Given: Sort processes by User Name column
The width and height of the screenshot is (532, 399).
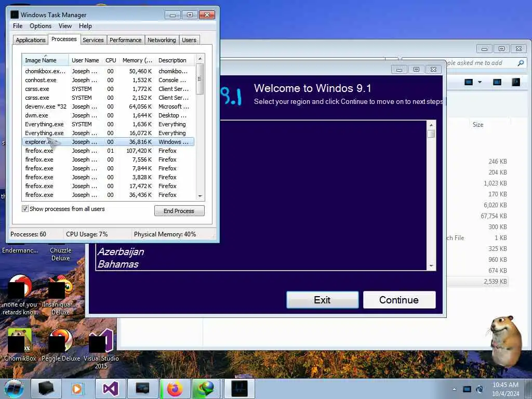Looking at the screenshot, I should tap(86, 60).
